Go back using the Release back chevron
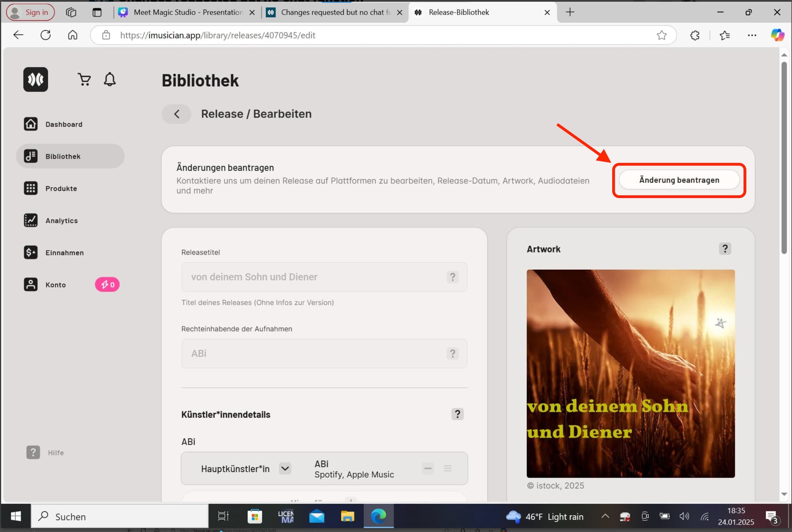This screenshot has width=792, height=532. click(177, 114)
